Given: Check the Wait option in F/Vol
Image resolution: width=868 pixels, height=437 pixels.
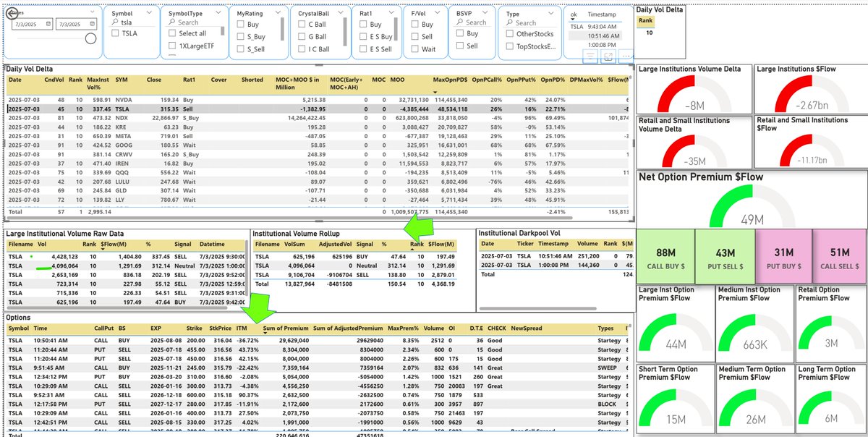Looking at the screenshot, I should click(414, 49).
